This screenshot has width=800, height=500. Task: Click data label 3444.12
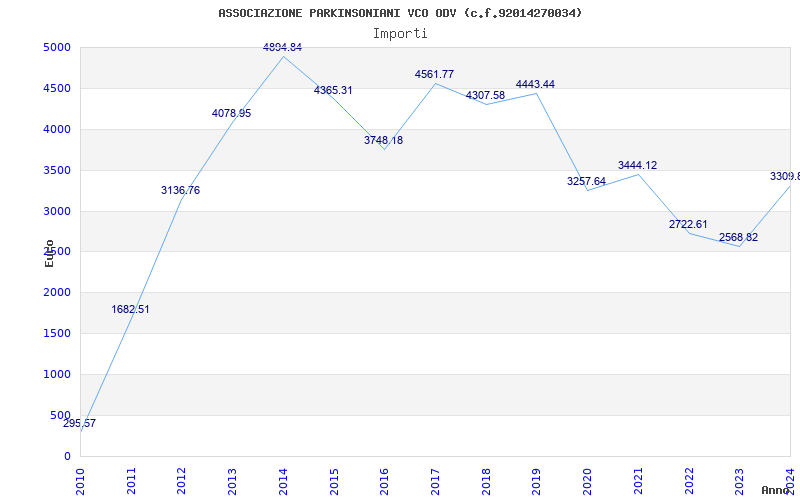637,165
